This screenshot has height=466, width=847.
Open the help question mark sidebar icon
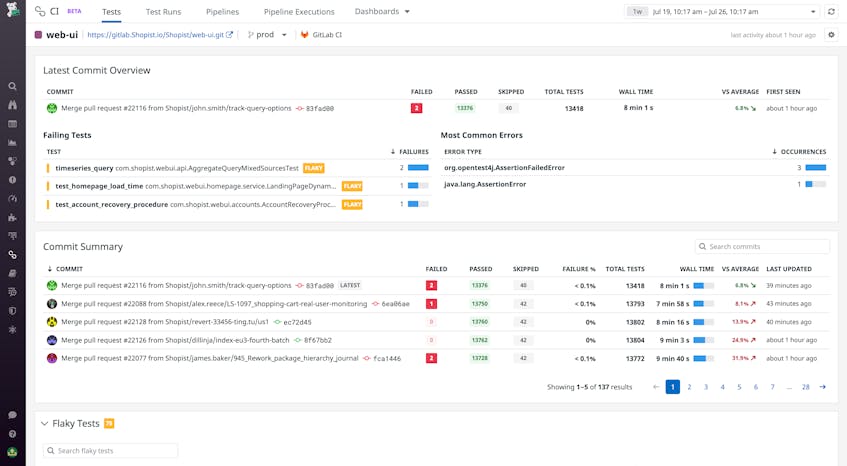(x=12, y=434)
